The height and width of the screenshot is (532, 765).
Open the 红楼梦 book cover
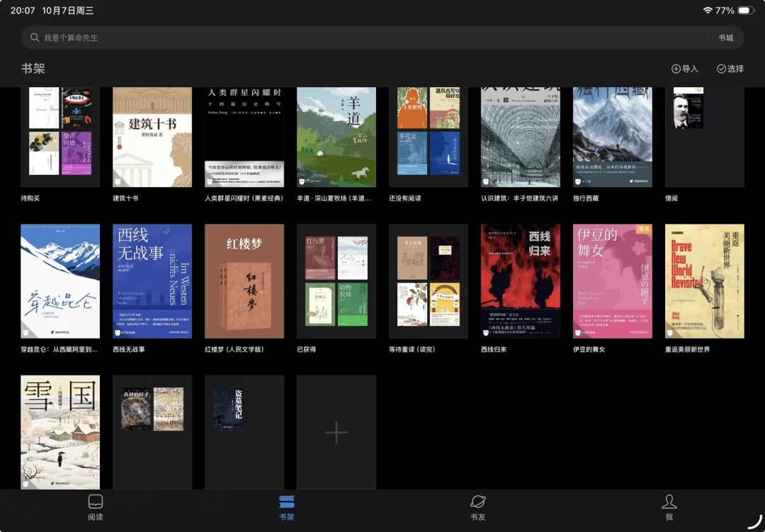coord(244,281)
